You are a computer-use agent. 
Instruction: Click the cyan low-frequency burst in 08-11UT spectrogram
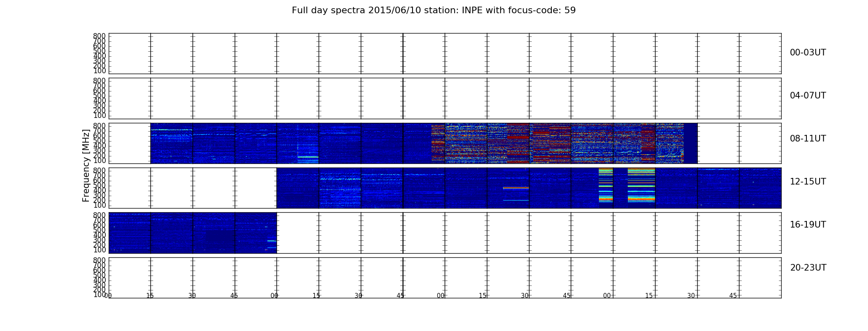[x=308, y=157]
